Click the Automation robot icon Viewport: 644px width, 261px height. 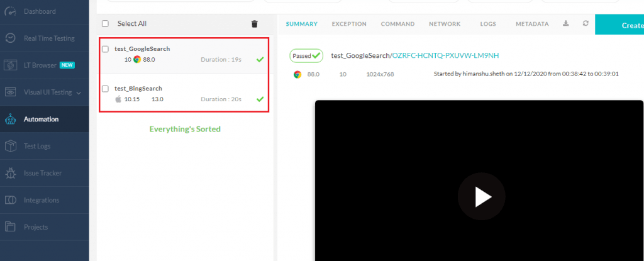pos(11,119)
